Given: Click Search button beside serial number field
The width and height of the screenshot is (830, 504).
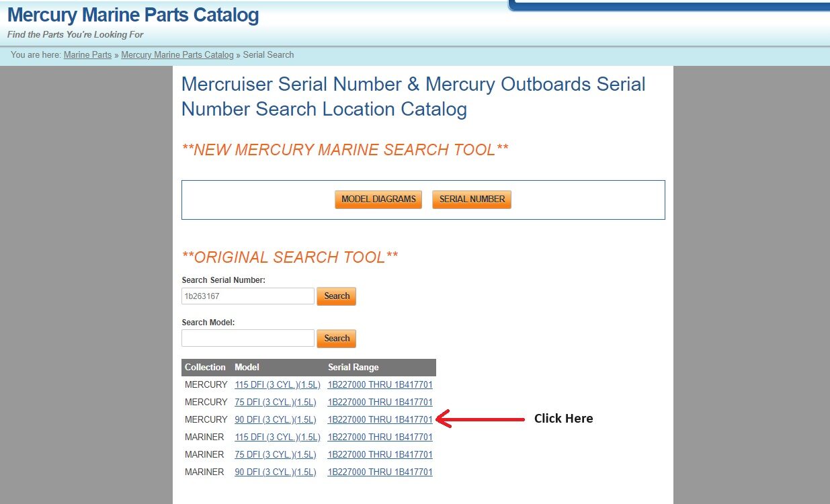Looking at the screenshot, I should (337, 296).
